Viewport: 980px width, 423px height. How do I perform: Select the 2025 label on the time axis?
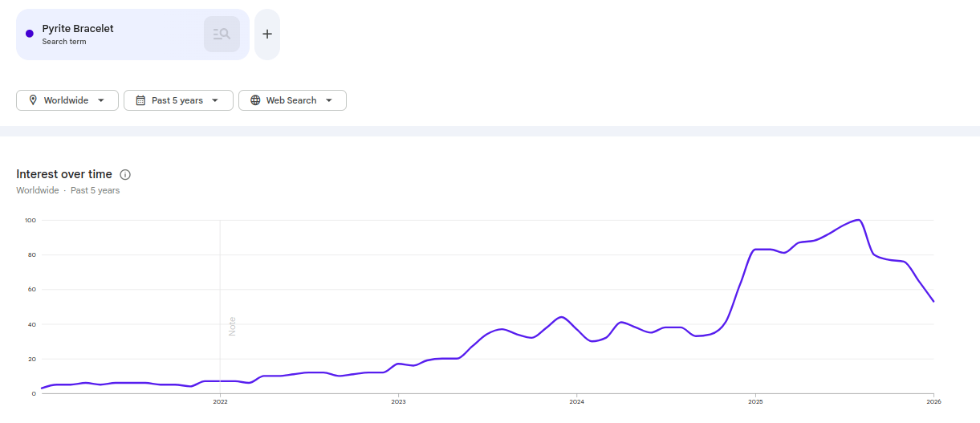coord(754,401)
